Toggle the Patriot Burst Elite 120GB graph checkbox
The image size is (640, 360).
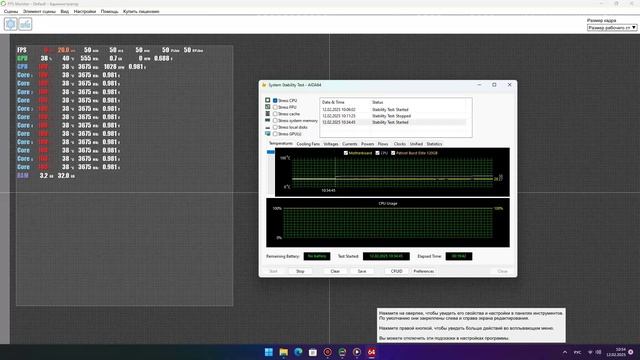coord(393,153)
